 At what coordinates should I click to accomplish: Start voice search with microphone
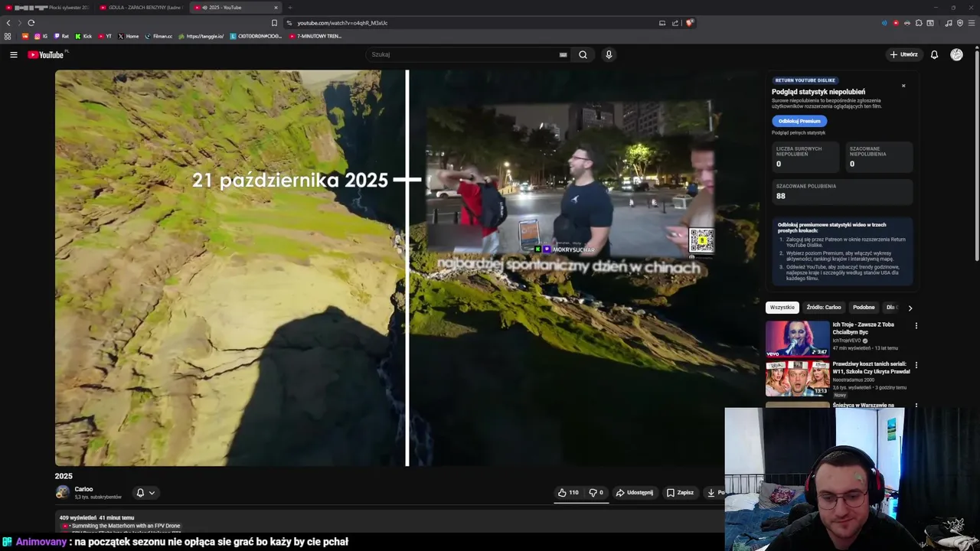(x=609, y=54)
